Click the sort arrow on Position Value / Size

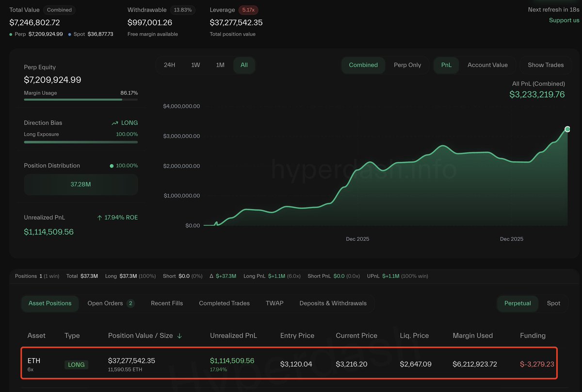179,335
